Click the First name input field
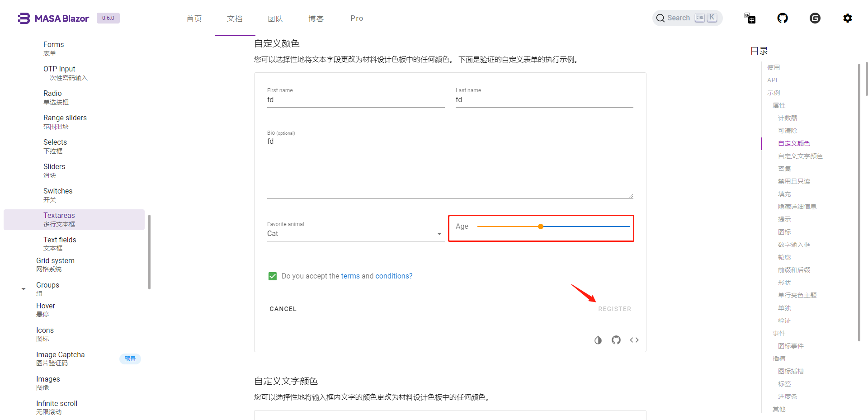 [x=356, y=99]
